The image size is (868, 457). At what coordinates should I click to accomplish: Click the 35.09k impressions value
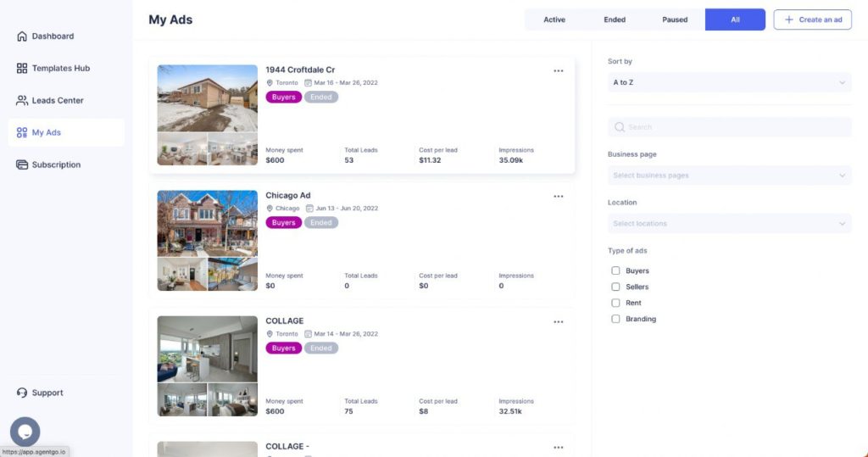coord(510,160)
